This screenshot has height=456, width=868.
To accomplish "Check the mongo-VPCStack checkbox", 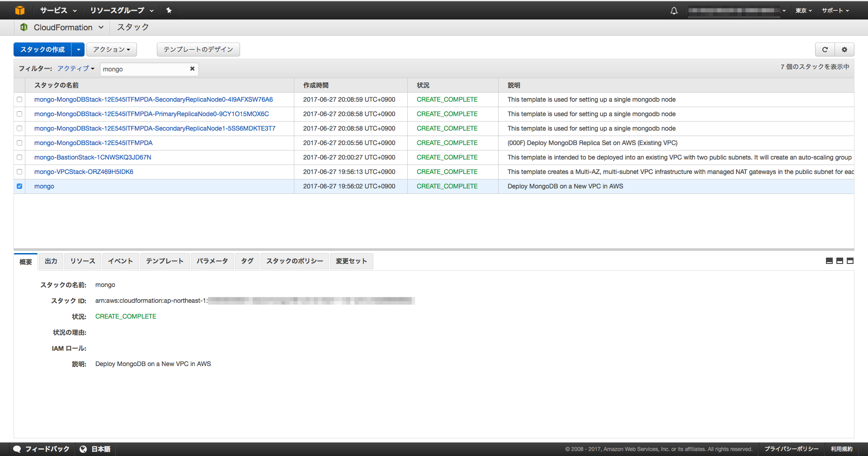I will click(19, 172).
